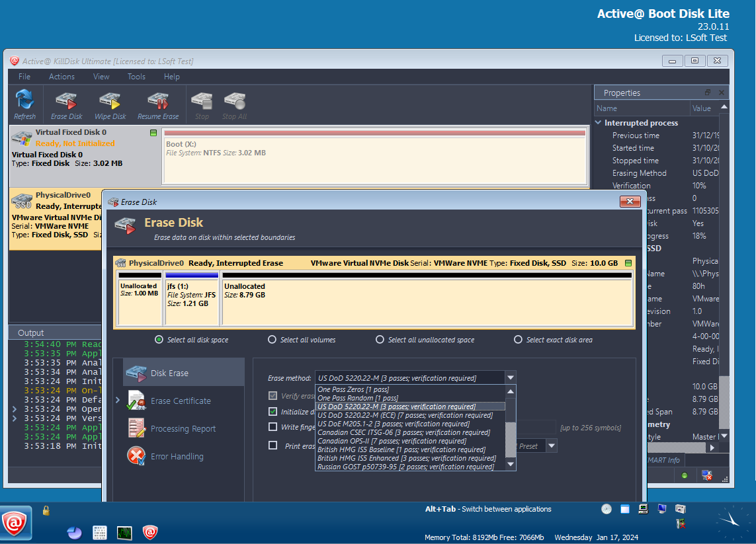Click the Disk Erase settings section
Viewport: 756px width, 544px height.
(x=169, y=373)
